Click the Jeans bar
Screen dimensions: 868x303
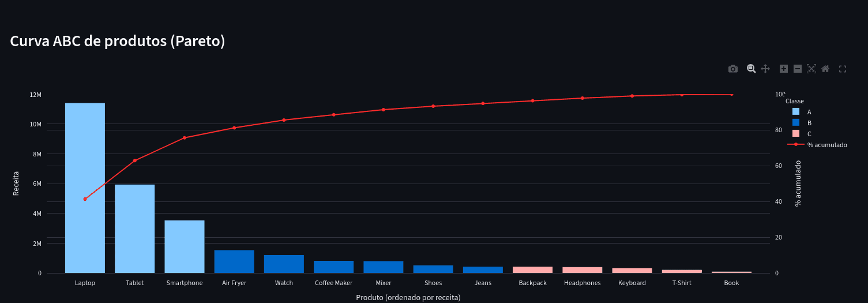pyautogui.click(x=483, y=270)
